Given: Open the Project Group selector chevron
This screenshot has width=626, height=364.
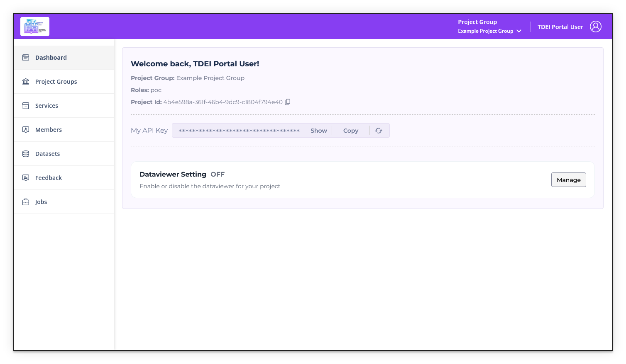Looking at the screenshot, I should [518, 31].
